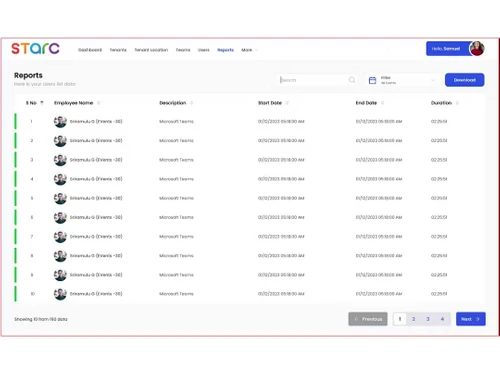
Task: Go to the Tenants page
Action: pyautogui.click(x=118, y=50)
